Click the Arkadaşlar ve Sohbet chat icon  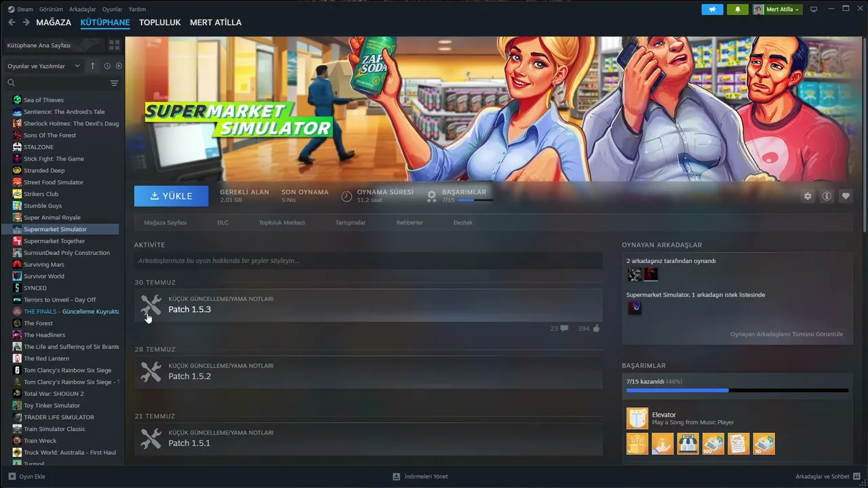pos(857,476)
